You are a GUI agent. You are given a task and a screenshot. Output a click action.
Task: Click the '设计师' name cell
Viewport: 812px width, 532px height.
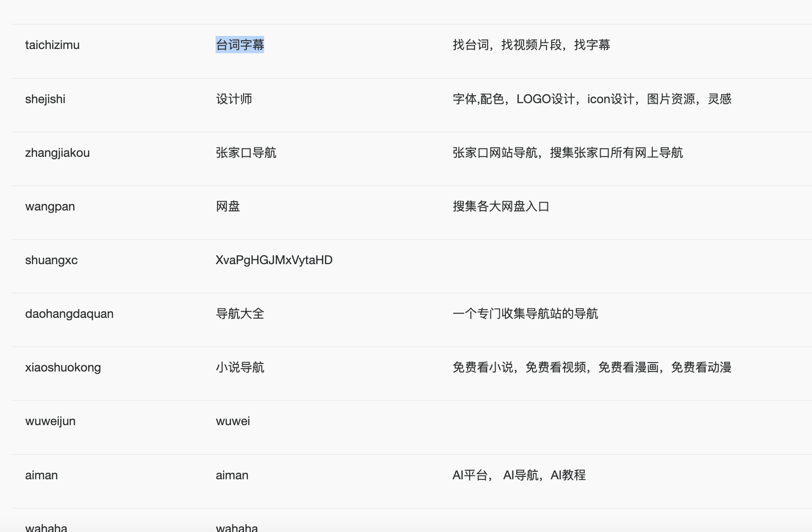tap(234, 99)
